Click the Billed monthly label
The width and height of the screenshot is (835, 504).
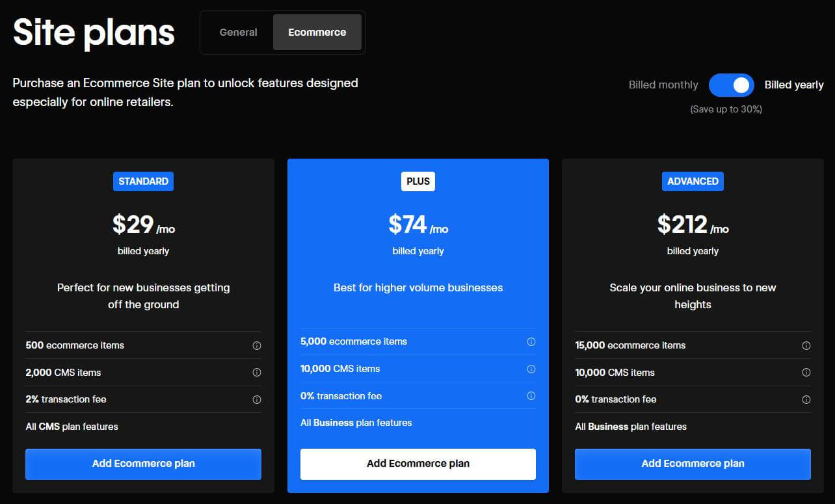pyautogui.click(x=663, y=85)
